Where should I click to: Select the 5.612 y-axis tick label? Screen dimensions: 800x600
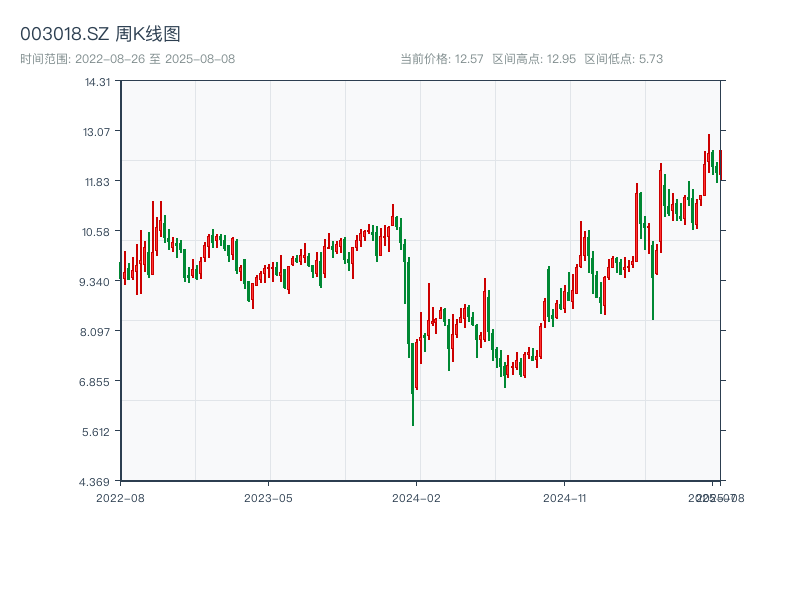pos(97,432)
